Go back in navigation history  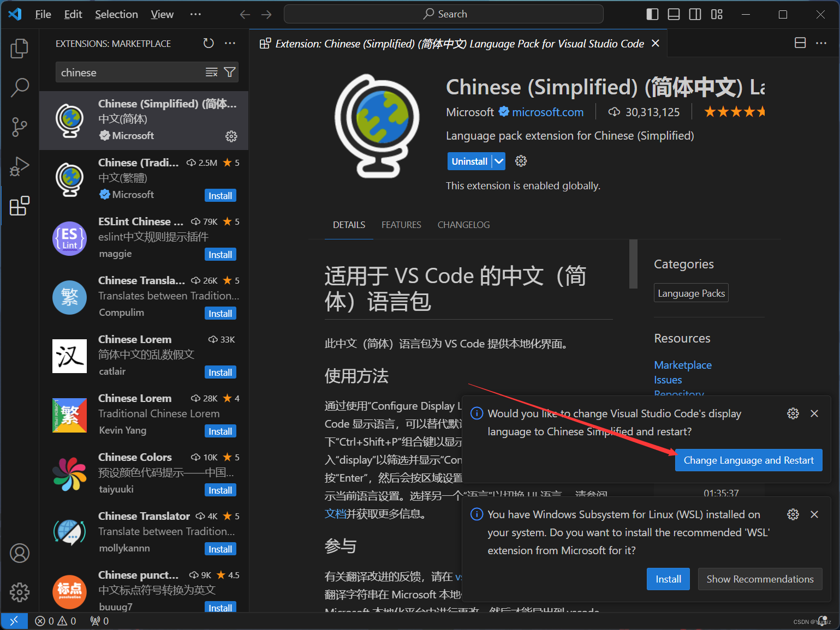point(245,15)
